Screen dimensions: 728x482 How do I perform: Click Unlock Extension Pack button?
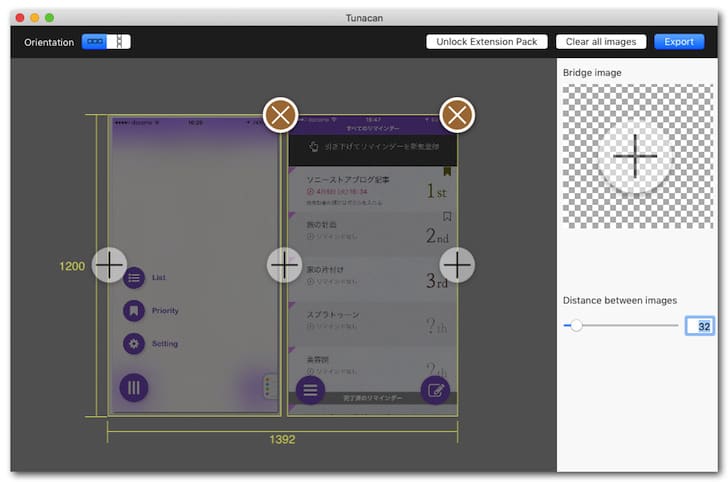(487, 42)
